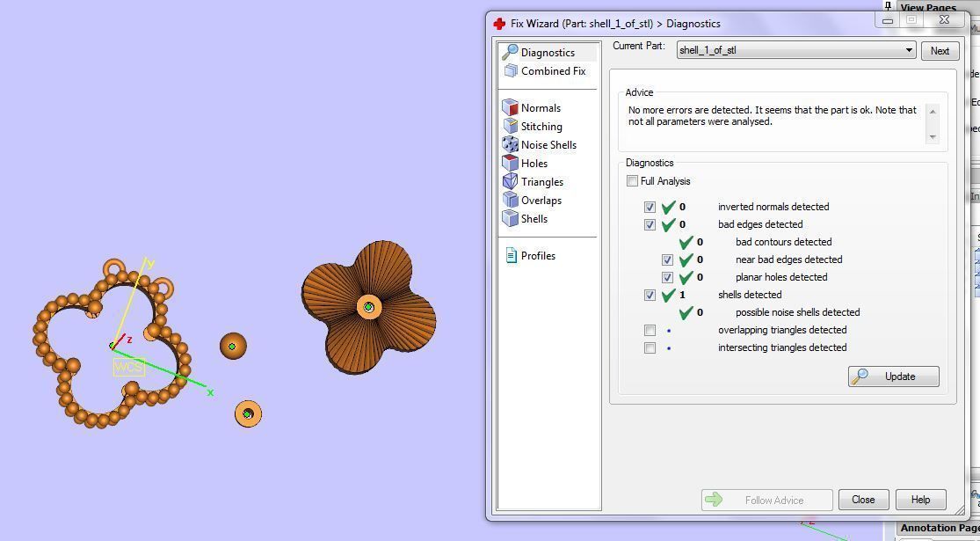Image resolution: width=980 pixels, height=541 pixels.
Task: Click the pin icon beside View Pages
Action: coord(888,5)
